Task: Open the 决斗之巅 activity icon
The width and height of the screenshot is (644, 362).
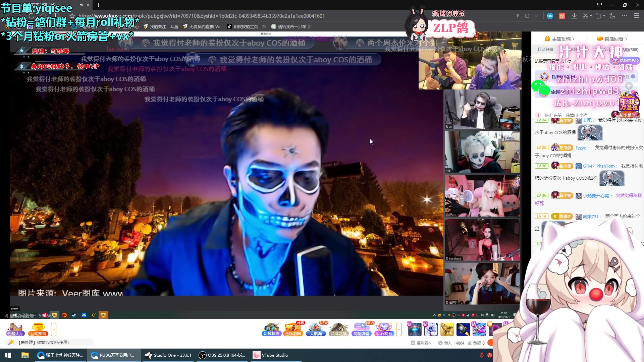Action: pos(338,329)
